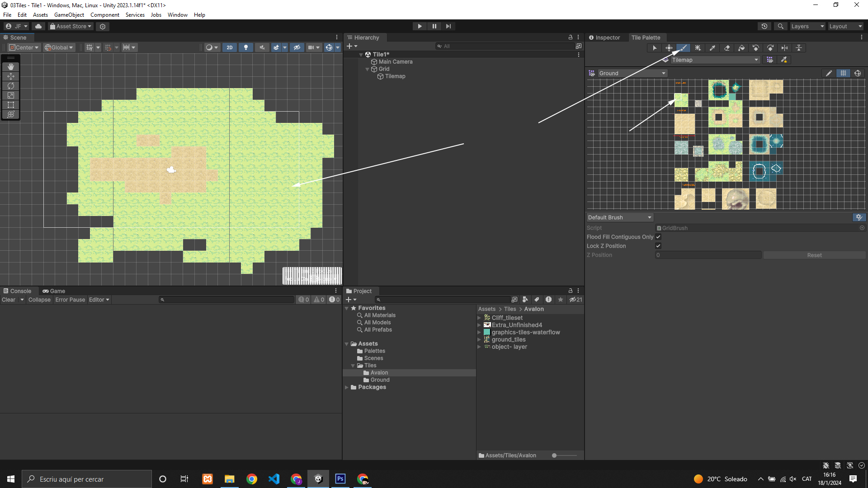Open the Default Brush dropdown
This screenshot has height=488, width=868.
619,217
